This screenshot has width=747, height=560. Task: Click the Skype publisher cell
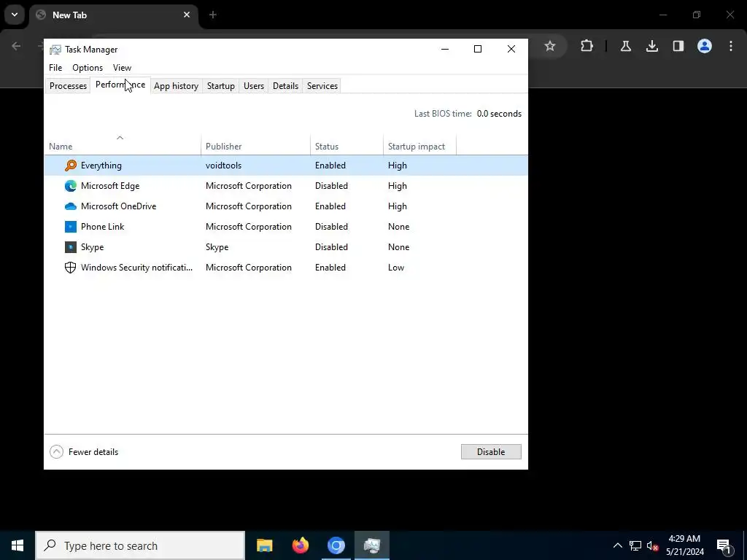point(217,247)
